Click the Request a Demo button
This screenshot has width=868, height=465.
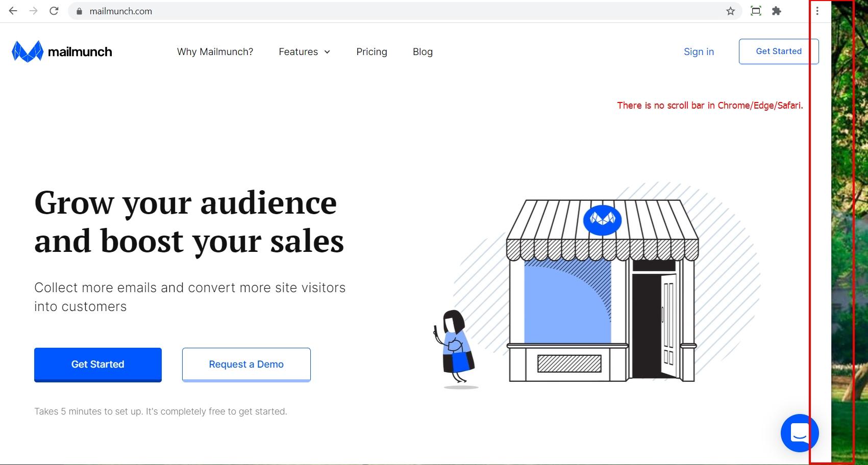point(246,365)
